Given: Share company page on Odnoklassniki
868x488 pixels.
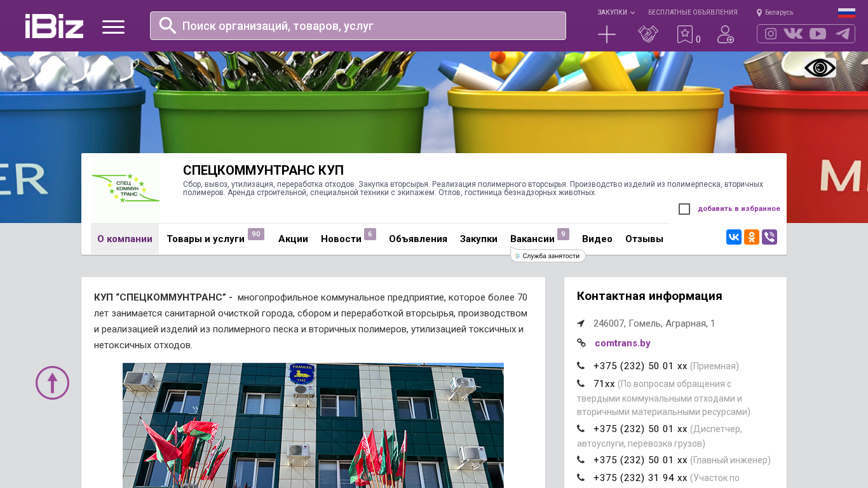Looking at the screenshot, I should point(752,237).
